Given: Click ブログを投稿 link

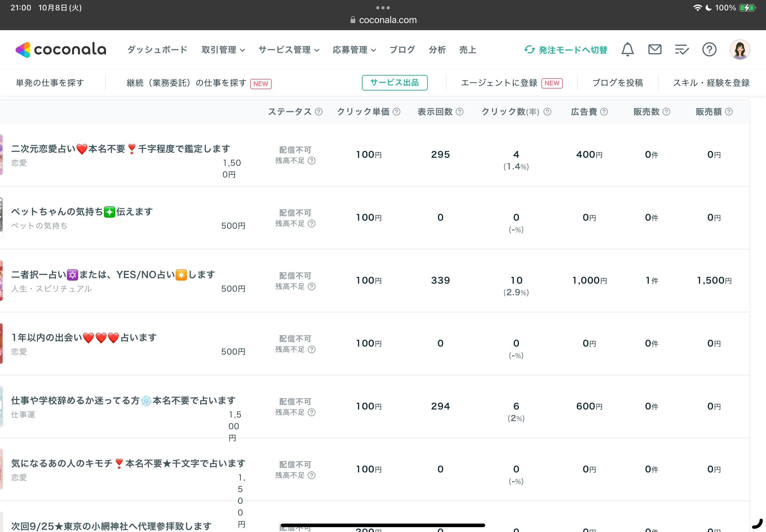Looking at the screenshot, I should coord(618,83).
